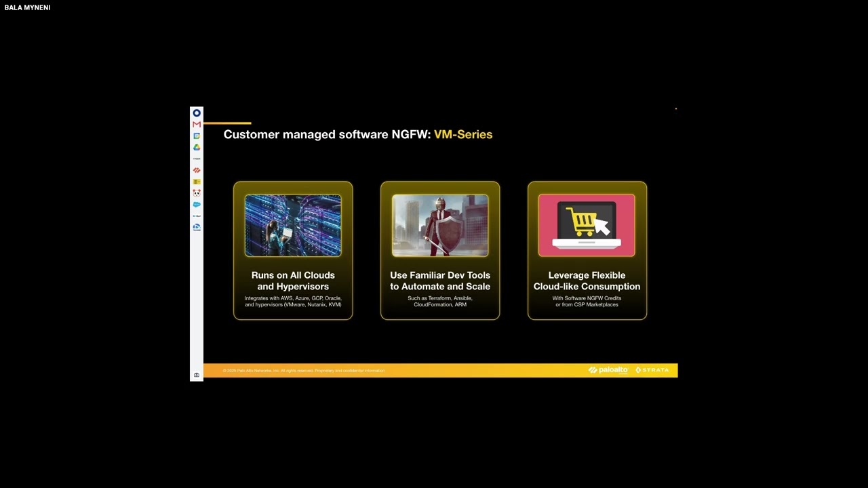
Task: Open Google Calendar sidebar icon
Action: coord(197,136)
